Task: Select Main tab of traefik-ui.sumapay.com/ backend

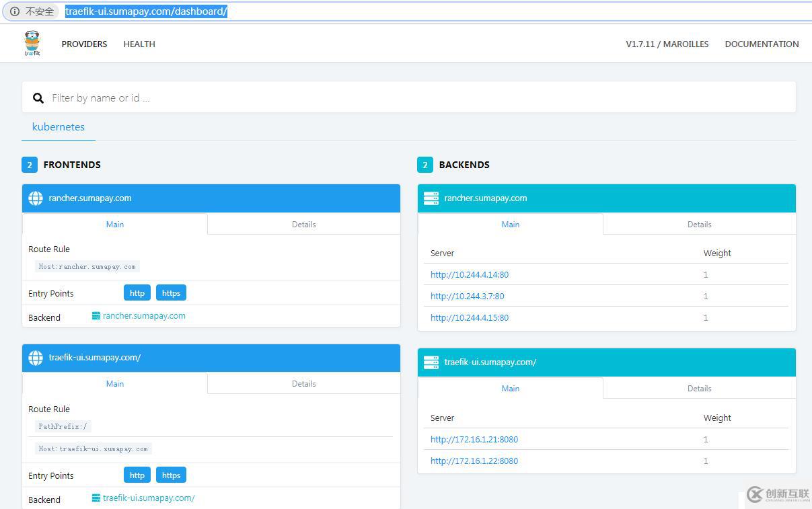Action: pyautogui.click(x=511, y=388)
